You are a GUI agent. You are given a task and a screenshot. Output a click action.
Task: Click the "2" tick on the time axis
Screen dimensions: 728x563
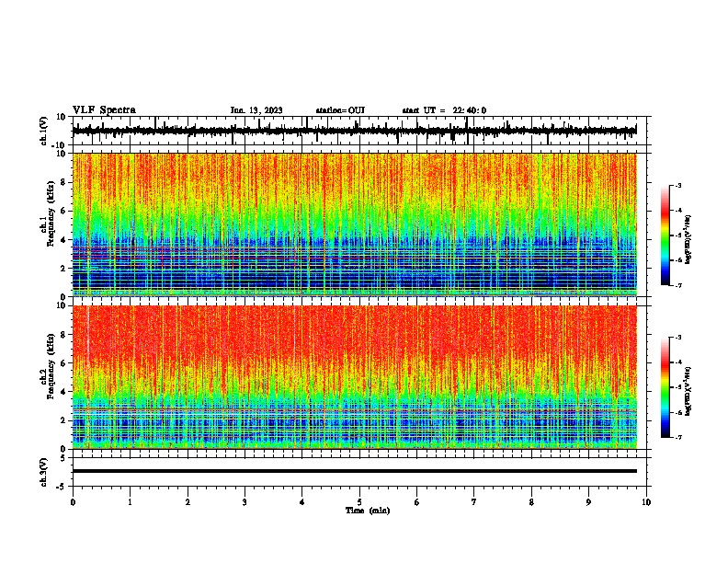(188, 502)
